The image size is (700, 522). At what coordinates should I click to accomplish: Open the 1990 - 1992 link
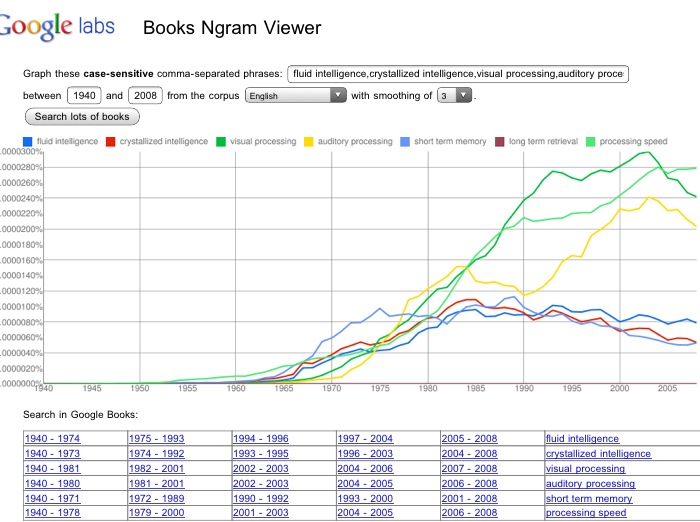[261, 498]
